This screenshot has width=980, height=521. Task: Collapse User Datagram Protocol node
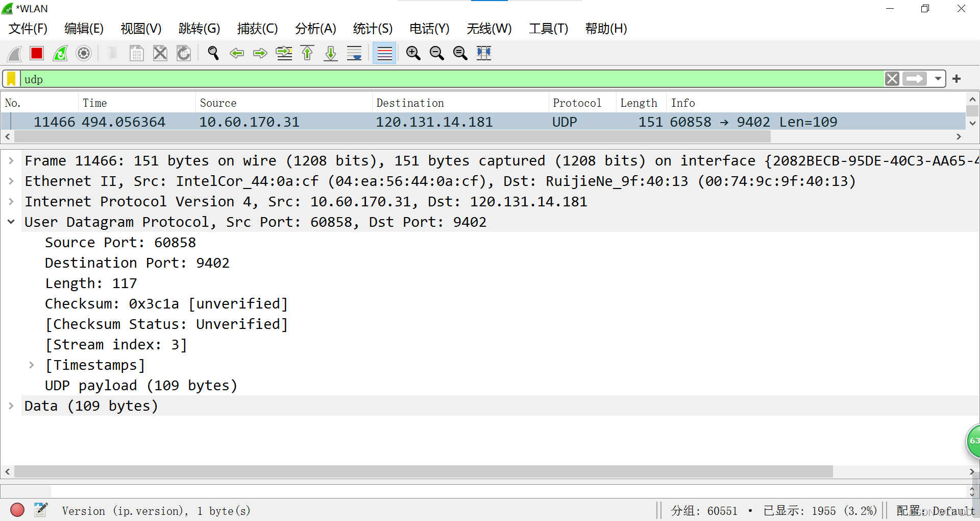pos(11,222)
